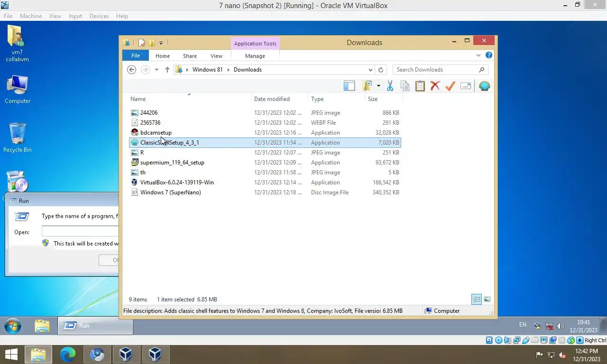The image size is (607, 364).
Task: Select the bdcamsetup application
Action: point(265,133)
